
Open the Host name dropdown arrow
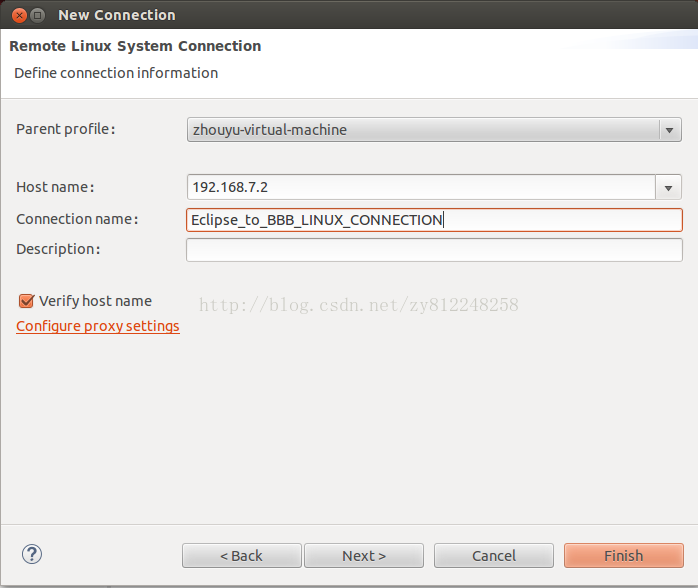coord(669,187)
